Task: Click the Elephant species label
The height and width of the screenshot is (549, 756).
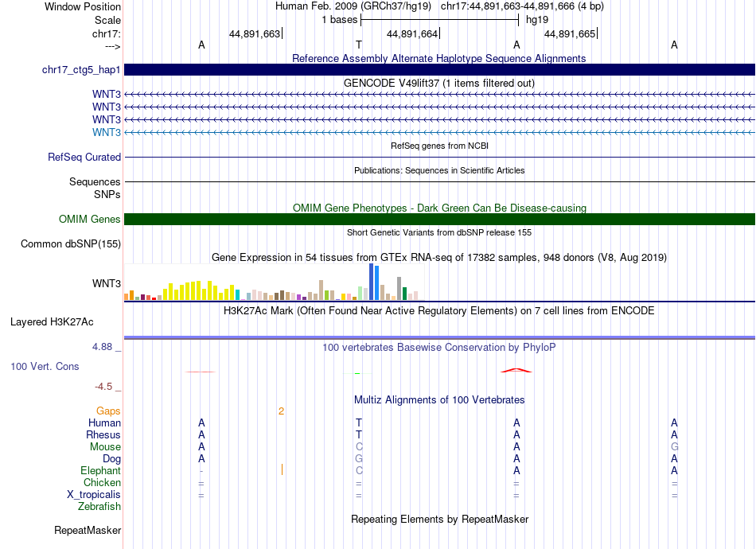Action: click(x=100, y=470)
